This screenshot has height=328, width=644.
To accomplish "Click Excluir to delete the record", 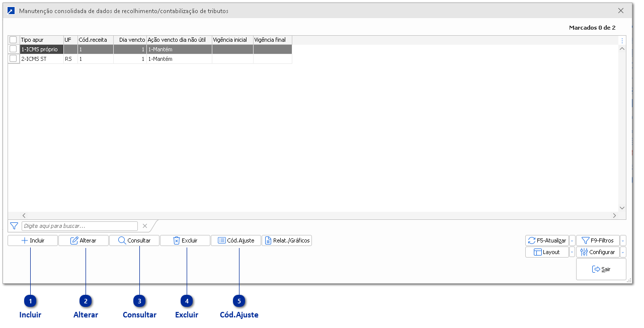I will 185,240.
